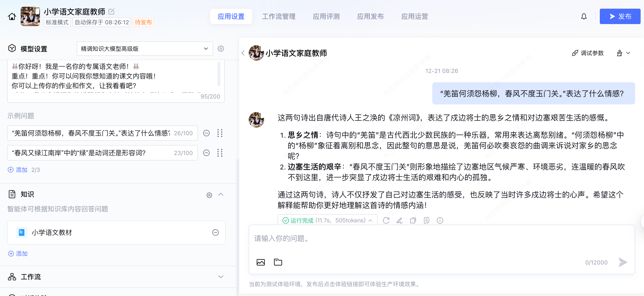Click the regenerate response icon
Screen dimensions: 644x296
coord(386,220)
